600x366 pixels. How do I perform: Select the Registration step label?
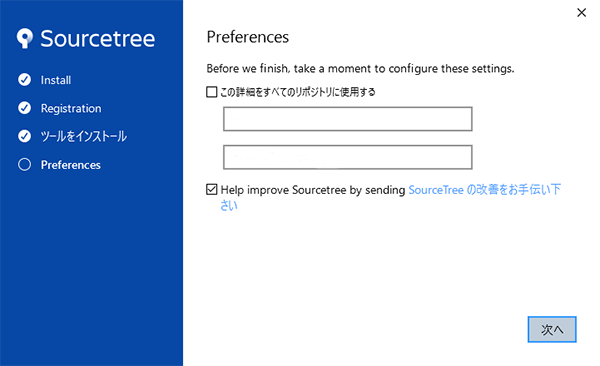pyautogui.click(x=71, y=108)
